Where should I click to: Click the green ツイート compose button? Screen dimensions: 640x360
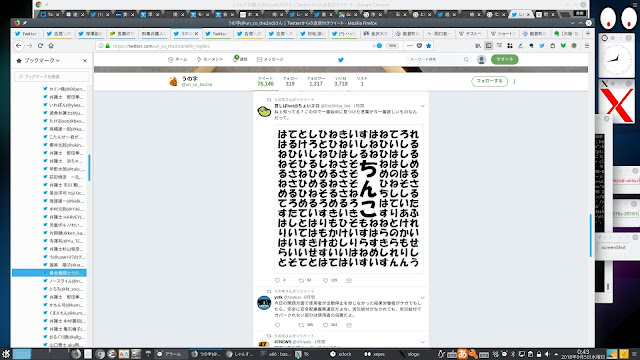(x=504, y=60)
